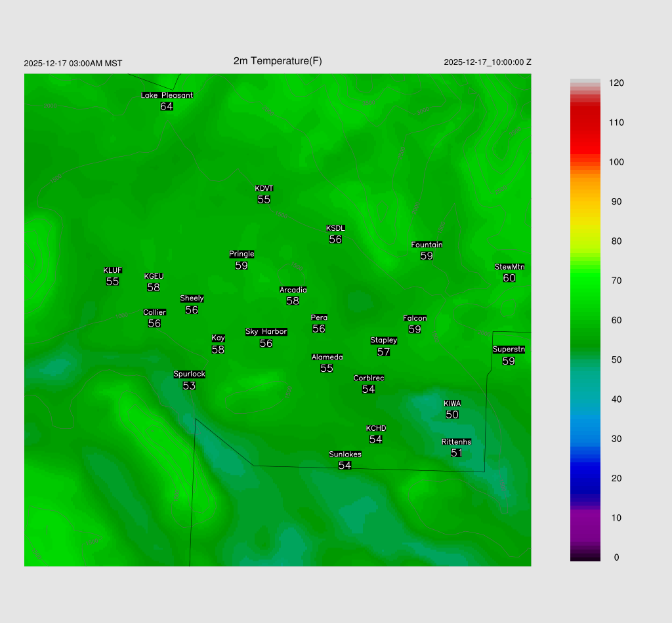Select the Arcadia station label
The width and height of the screenshot is (672, 623).
[293, 290]
